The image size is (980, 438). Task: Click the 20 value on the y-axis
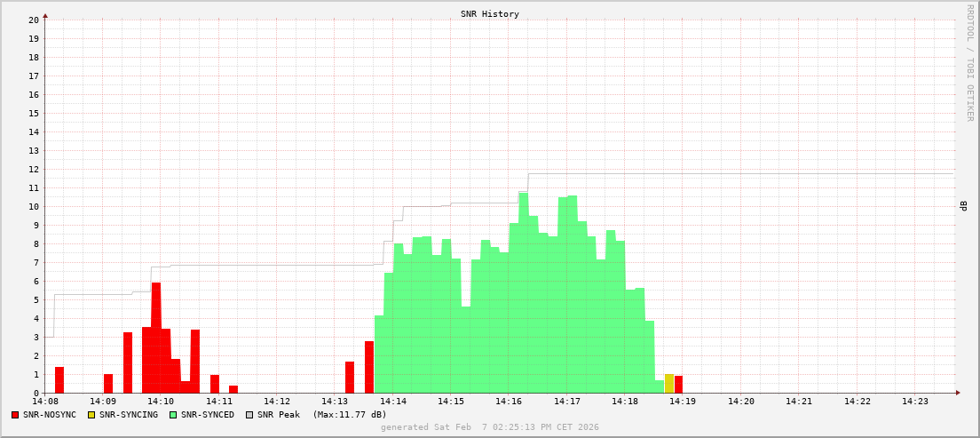coord(34,20)
